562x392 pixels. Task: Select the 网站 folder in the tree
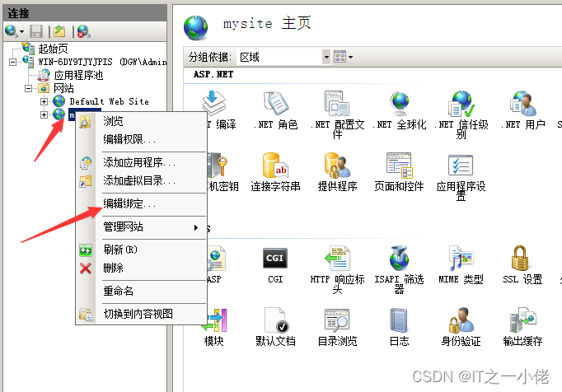(x=63, y=88)
